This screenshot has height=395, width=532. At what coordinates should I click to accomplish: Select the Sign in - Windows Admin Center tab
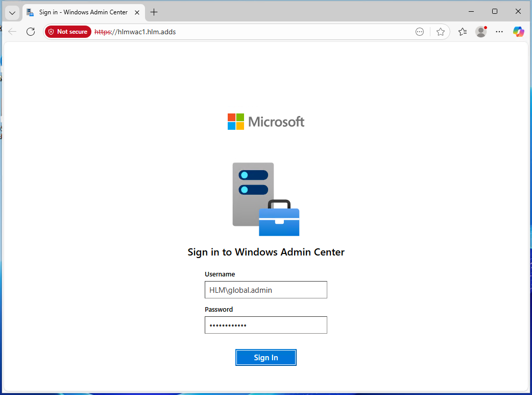(82, 12)
